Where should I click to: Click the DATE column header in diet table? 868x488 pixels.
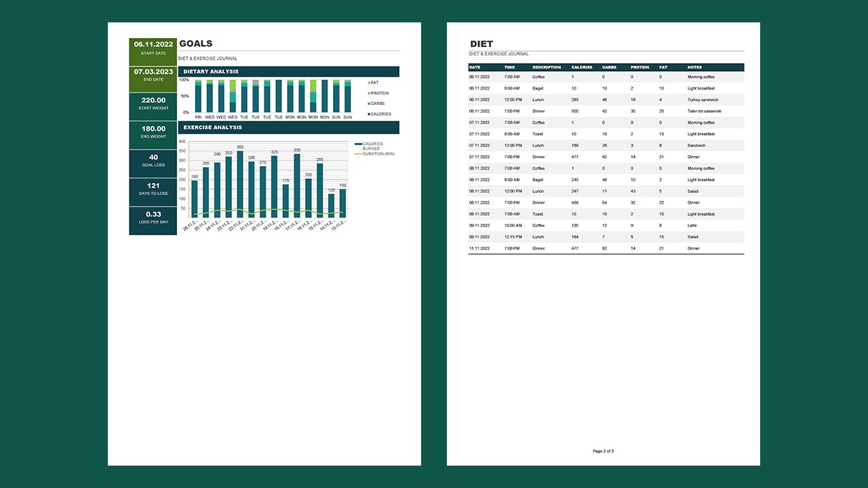pyautogui.click(x=475, y=67)
